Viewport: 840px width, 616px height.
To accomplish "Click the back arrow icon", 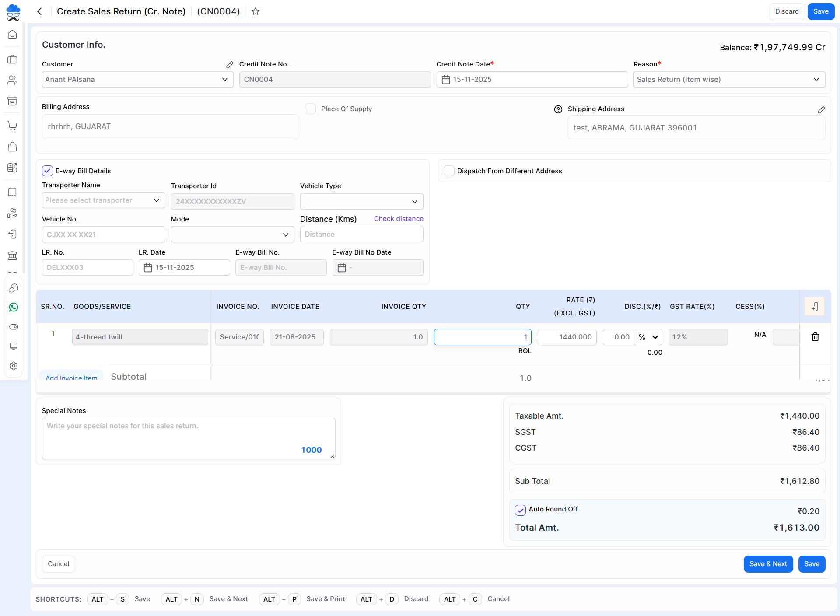I will [x=40, y=11].
